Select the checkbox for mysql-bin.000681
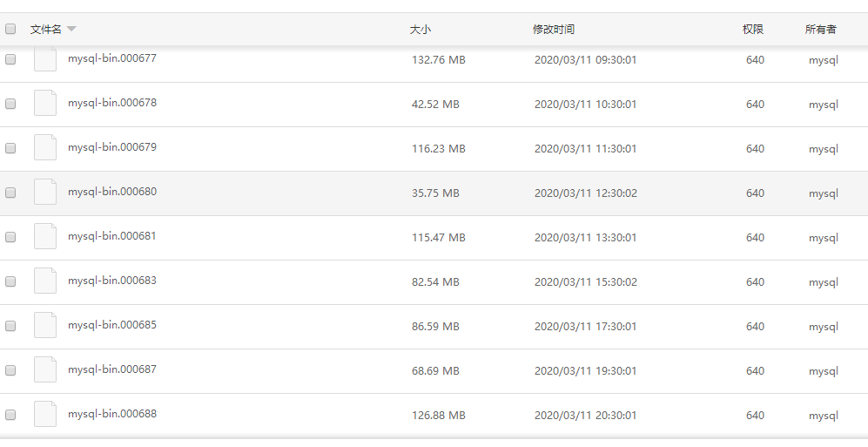Image resolution: width=868 pixels, height=447 pixels. 10,237
